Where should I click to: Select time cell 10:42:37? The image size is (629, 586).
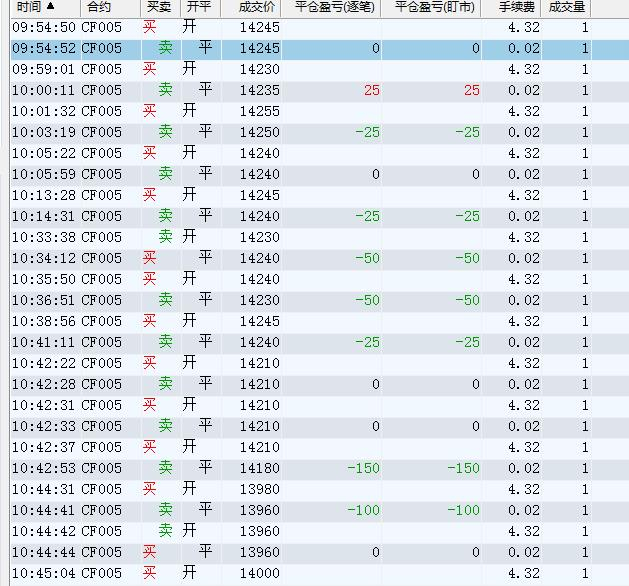44,447
